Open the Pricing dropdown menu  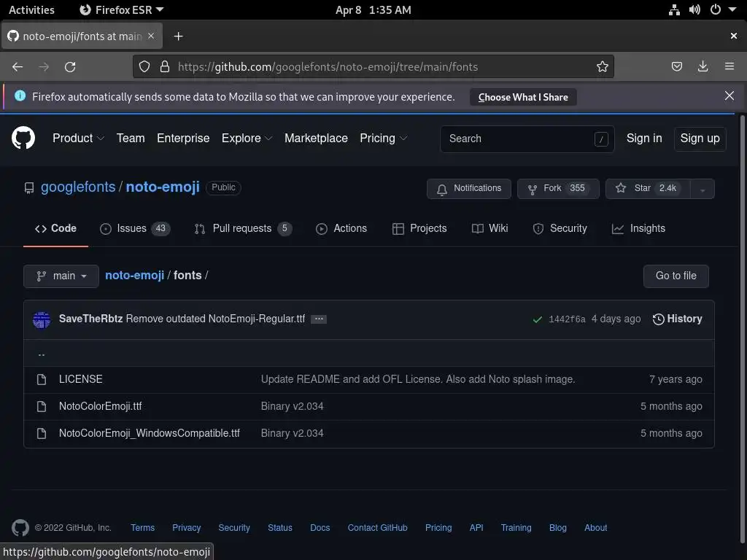384,138
